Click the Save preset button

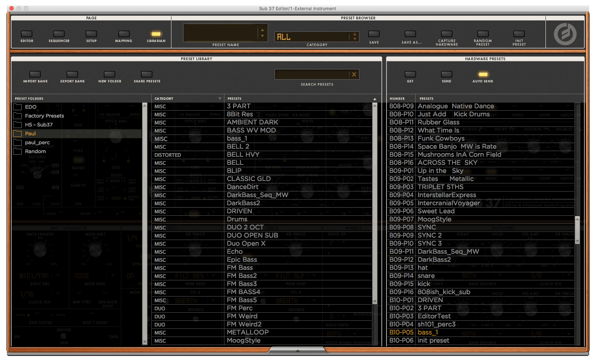374,34
